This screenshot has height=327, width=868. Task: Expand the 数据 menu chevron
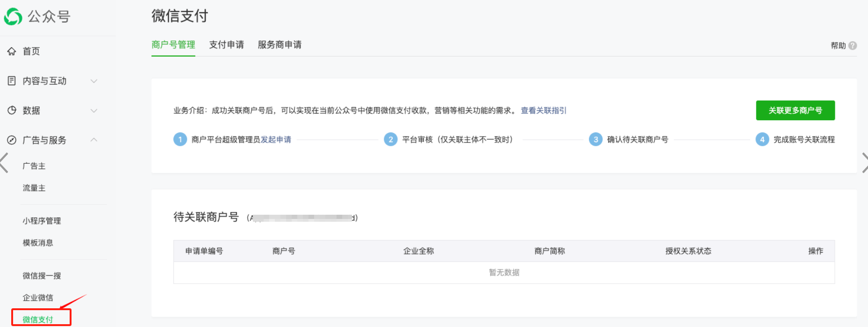point(94,110)
